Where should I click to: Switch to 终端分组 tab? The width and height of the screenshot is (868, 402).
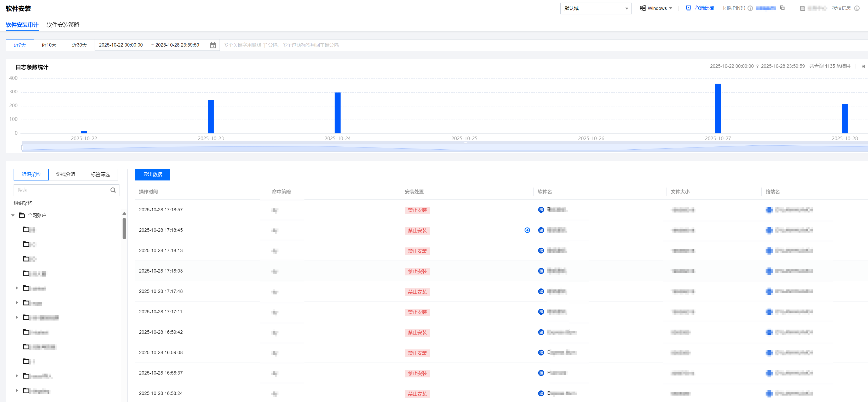click(x=65, y=174)
